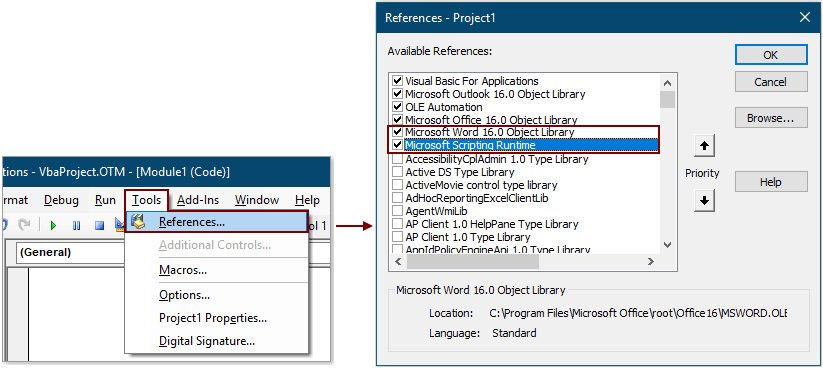The width and height of the screenshot is (823, 368).
Task: Click the horizontal scroll right arrow
Action: 651,261
